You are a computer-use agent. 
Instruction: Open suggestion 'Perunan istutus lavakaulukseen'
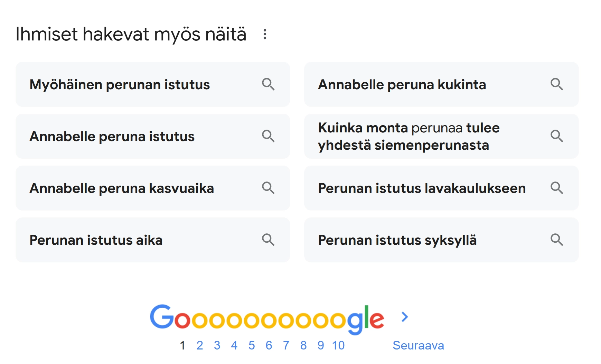tap(422, 188)
